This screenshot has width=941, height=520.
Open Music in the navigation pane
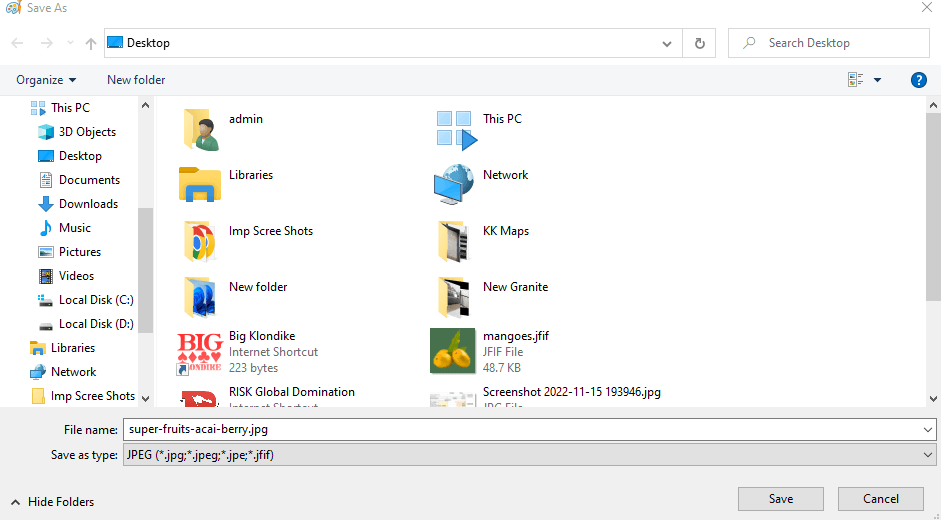tap(64, 228)
